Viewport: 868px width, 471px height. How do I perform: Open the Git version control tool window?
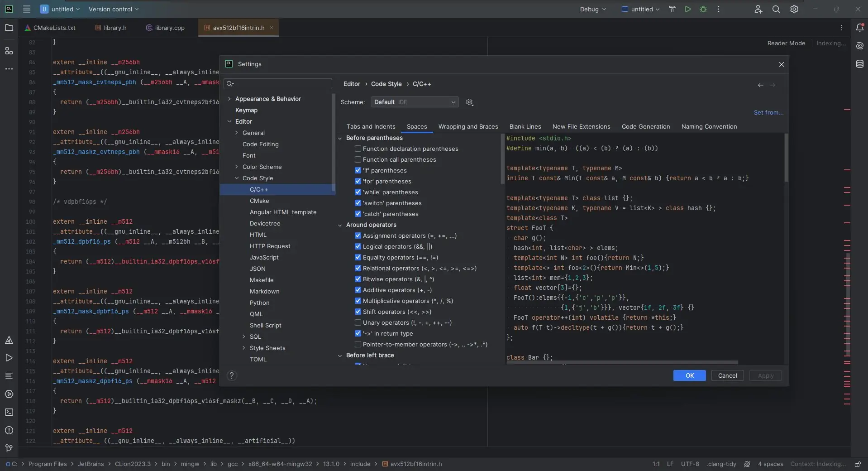coord(9,448)
